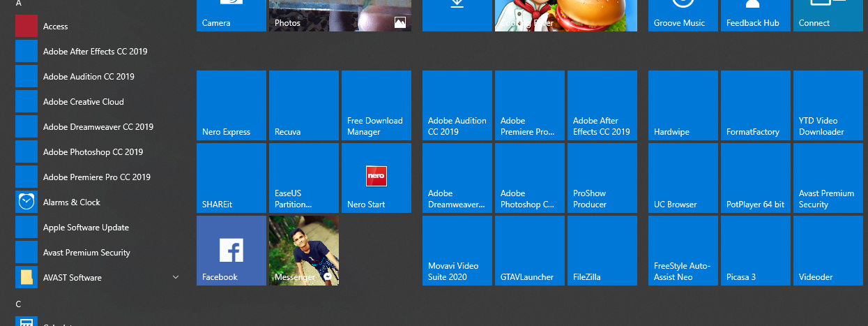
Task: Launch the Nero Express tile
Action: pyautogui.click(x=231, y=105)
